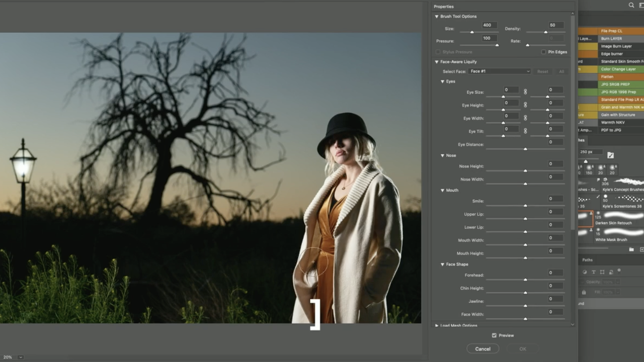Image resolution: width=644 pixels, height=362 pixels.
Task: Collapse Brush Tool Options section
Action: click(437, 17)
